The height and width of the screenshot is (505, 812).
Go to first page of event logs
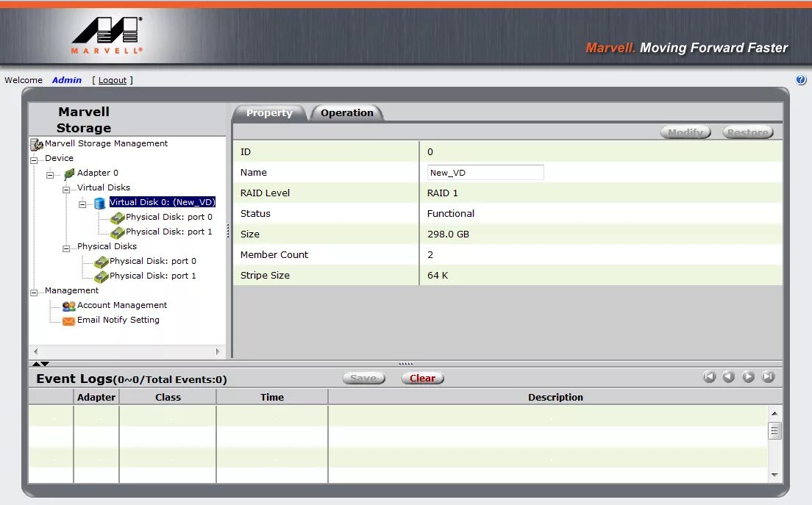710,376
